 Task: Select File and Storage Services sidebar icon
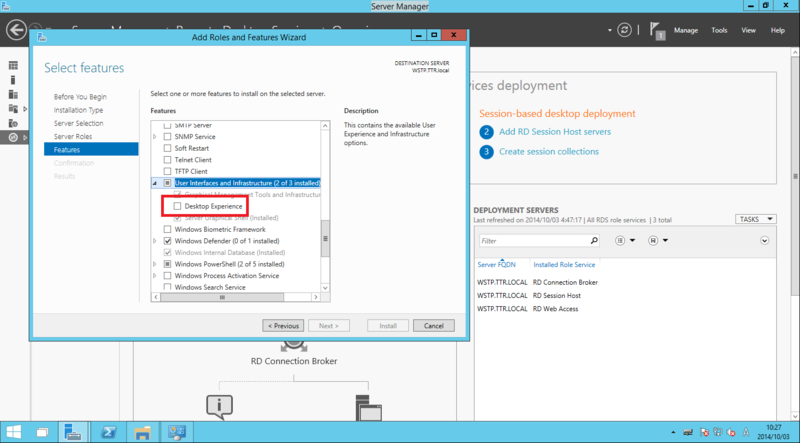click(x=13, y=109)
